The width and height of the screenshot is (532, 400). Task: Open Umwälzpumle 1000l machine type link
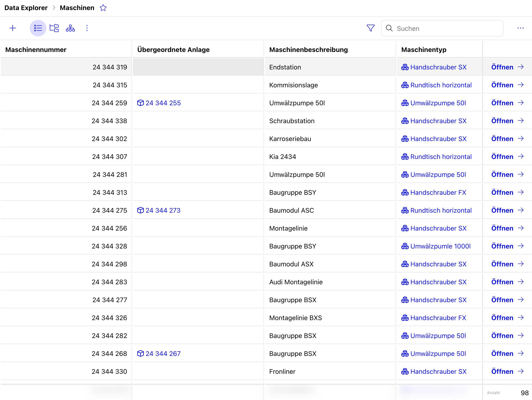point(436,246)
